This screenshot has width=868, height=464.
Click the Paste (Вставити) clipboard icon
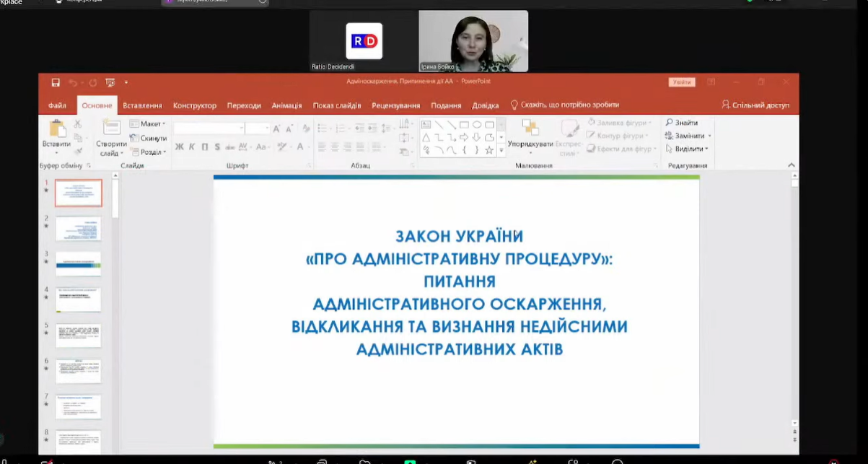click(56, 130)
